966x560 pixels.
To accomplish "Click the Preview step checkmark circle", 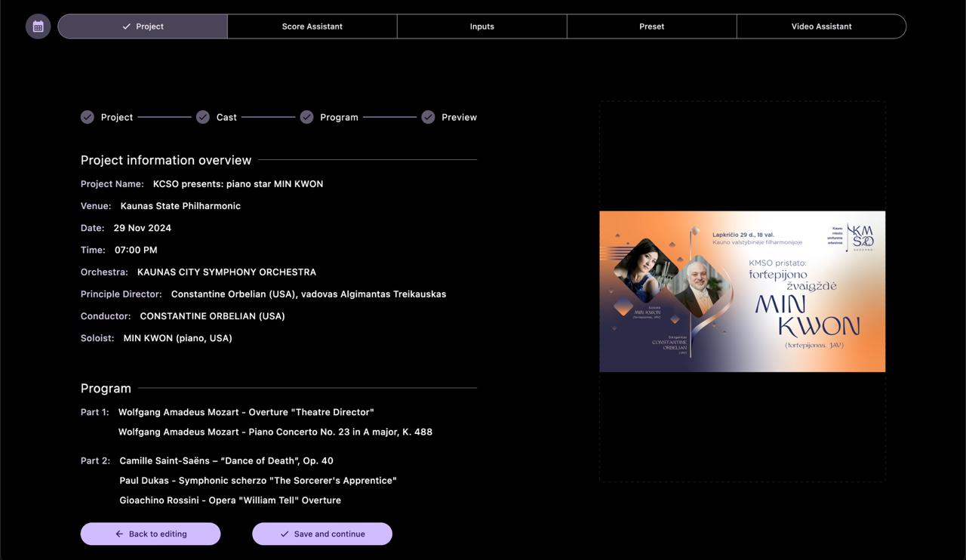I will click(x=428, y=117).
